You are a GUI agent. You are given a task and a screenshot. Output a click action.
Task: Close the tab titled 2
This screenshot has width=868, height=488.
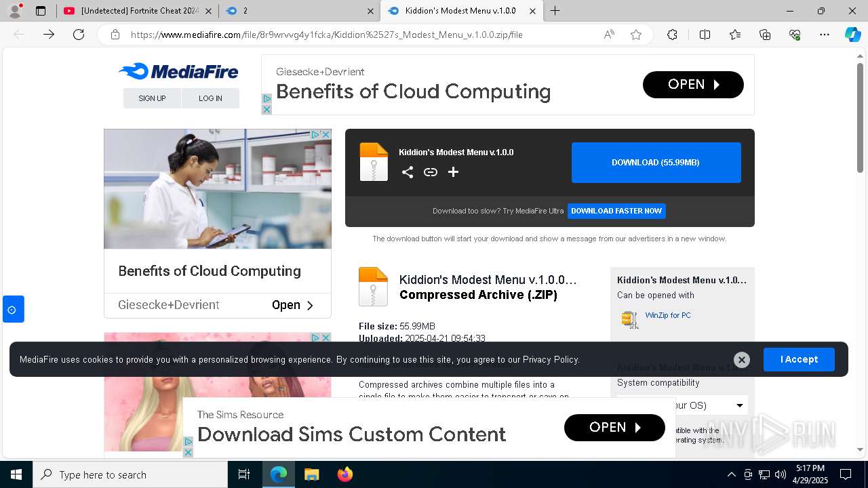pyautogui.click(x=370, y=11)
